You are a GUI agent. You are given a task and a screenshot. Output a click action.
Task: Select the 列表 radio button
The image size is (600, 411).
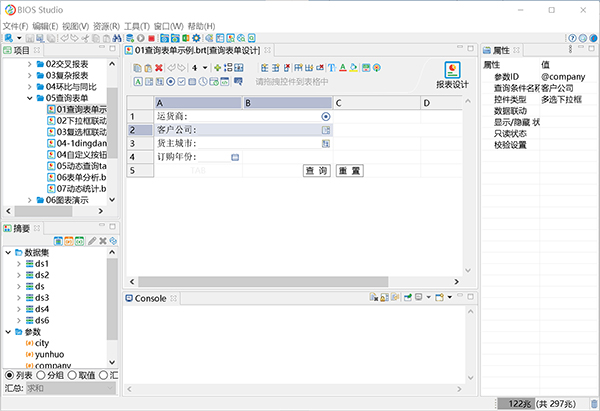coord(10,375)
